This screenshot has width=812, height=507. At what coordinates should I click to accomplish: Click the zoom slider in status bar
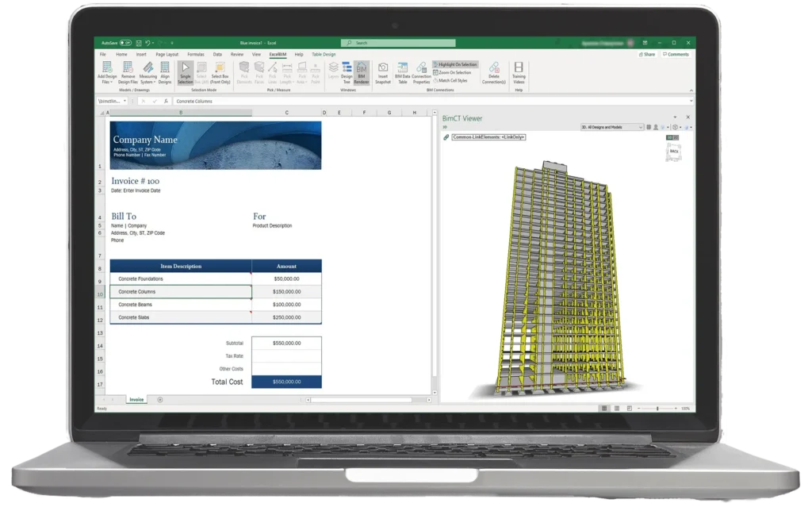(657, 409)
